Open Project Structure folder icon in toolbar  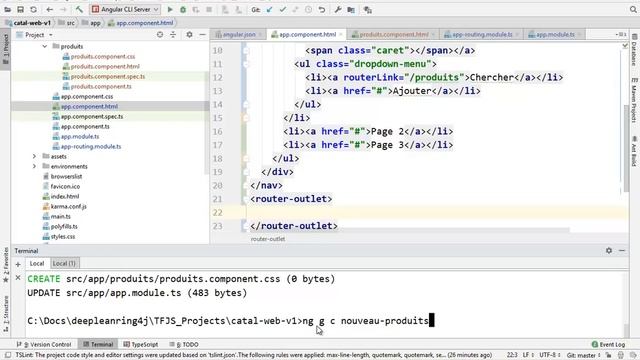(x=351, y=9)
